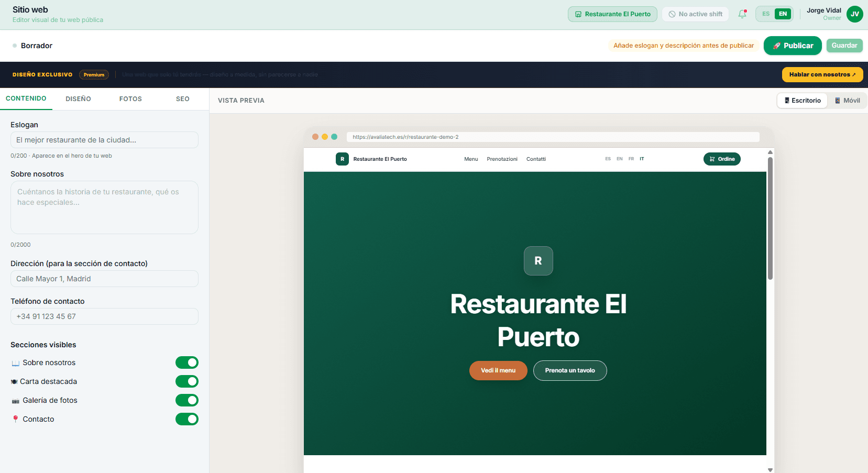
Task: Click the Restaurante El Puerto hero title
Action: [538, 320]
